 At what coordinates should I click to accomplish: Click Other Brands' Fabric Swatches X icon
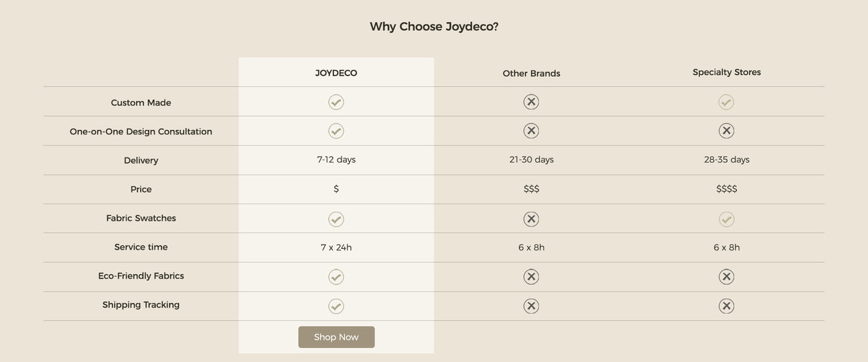(x=531, y=219)
